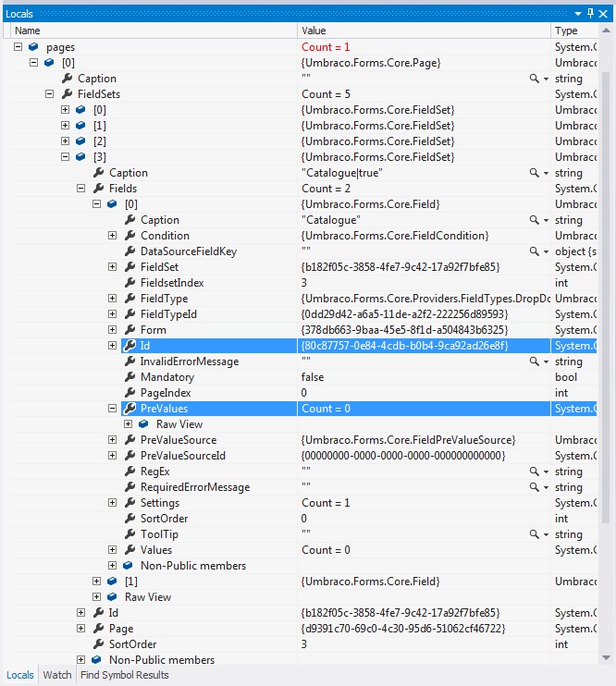Viewport: 616px width, 686px height.
Task: Select the Locals tab at bottom
Action: click(20, 675)
